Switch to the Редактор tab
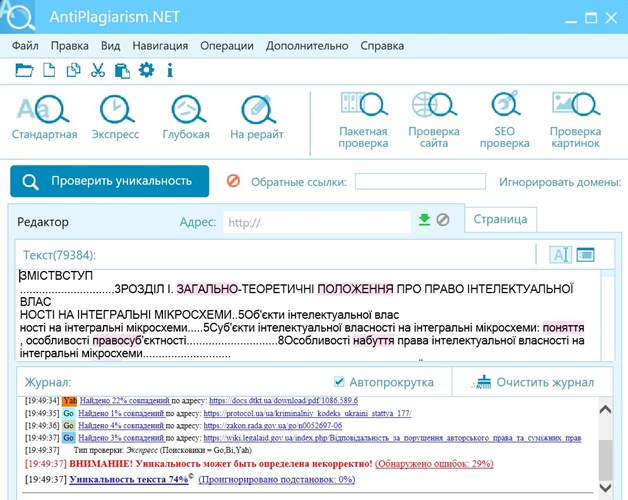 [43, 222]
